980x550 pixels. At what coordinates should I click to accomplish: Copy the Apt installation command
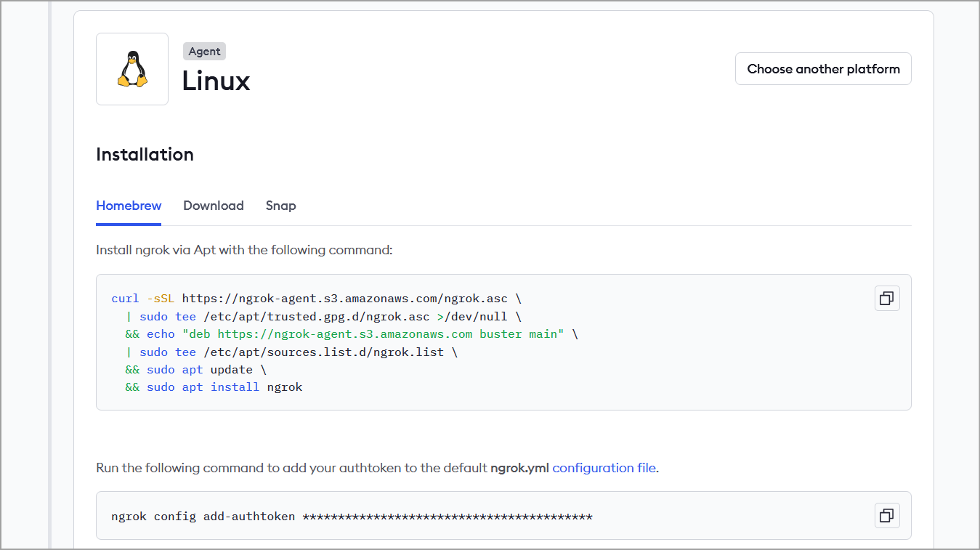coord(886,298)
